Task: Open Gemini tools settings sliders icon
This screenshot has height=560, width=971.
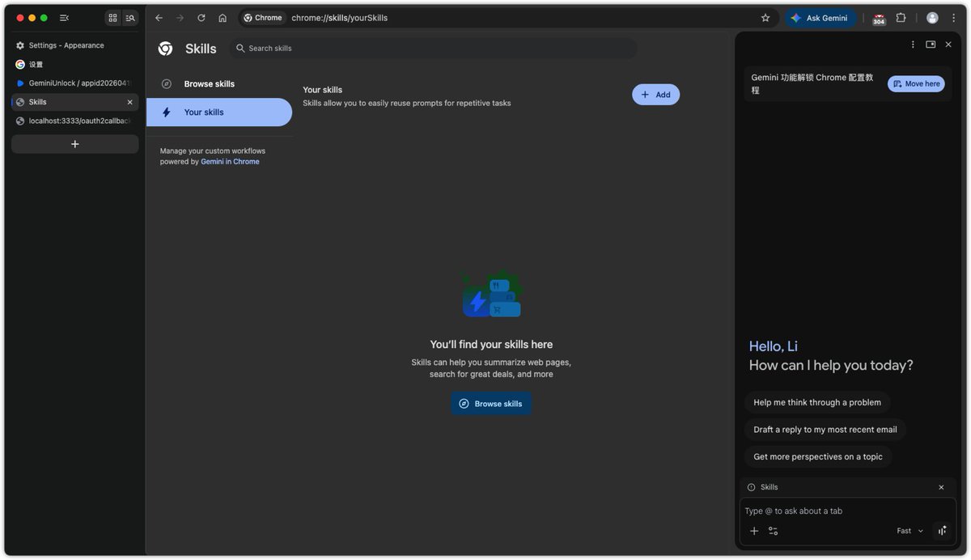Action: point(773,531)
